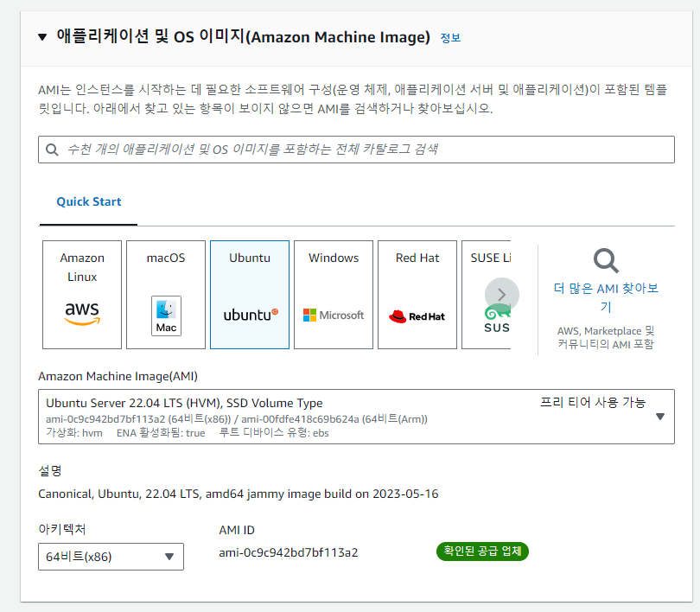Click the Amazon Machine Image(AMI) label

(118, 376)
